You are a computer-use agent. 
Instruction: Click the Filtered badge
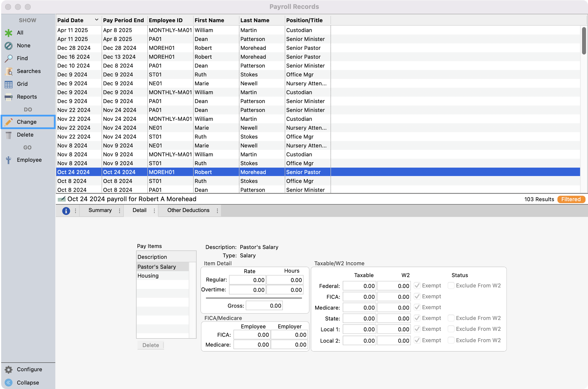pyautogui.click(x=571, y=199)
